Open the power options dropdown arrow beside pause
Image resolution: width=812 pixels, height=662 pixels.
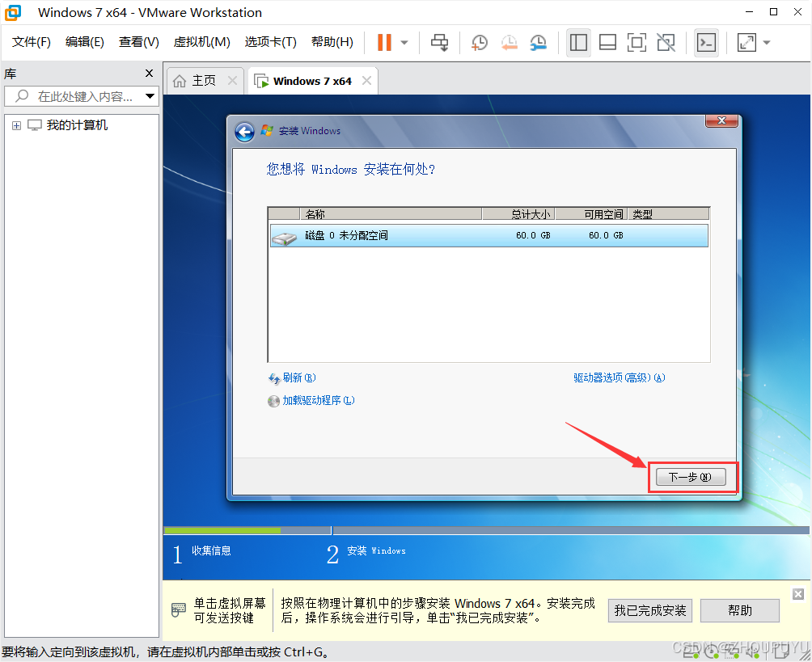[x=404, y=43]
